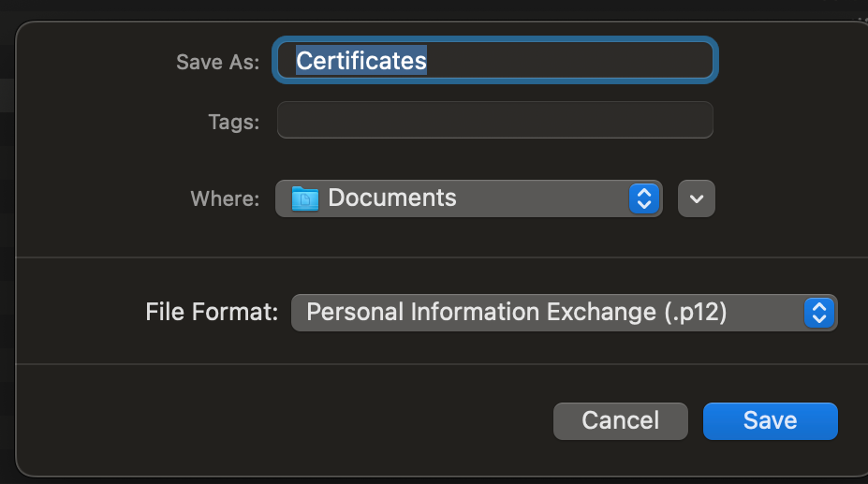The image size is (868, 484).
Task: Click the "Where:" label
Action: 225,198
